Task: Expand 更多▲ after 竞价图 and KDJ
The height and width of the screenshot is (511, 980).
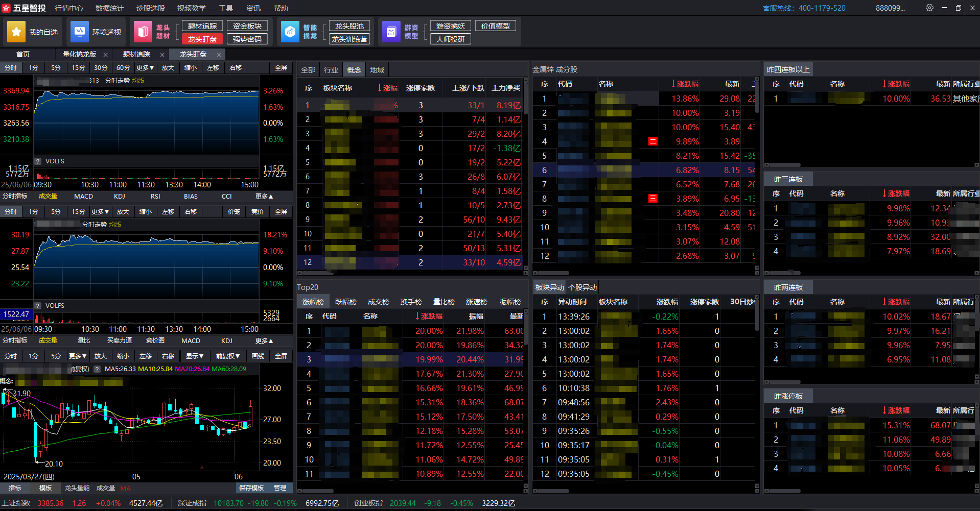Action: coord(264,341)
